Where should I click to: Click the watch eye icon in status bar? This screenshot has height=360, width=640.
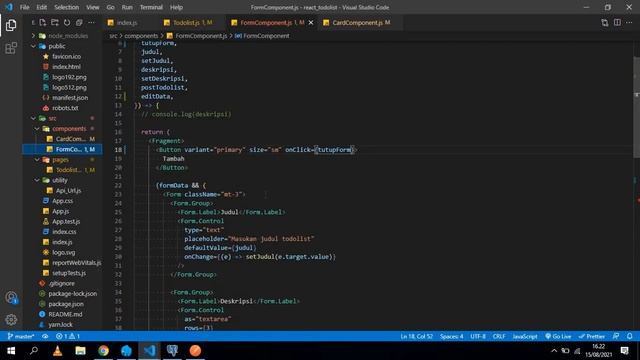[45, 336]
